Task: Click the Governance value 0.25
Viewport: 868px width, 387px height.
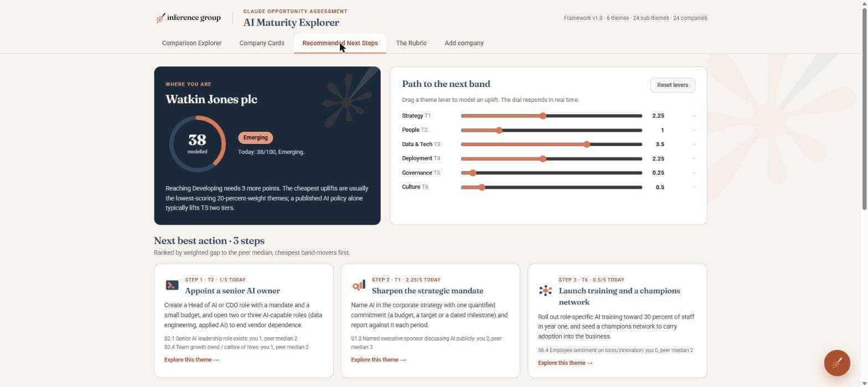Action: [658, 173]
